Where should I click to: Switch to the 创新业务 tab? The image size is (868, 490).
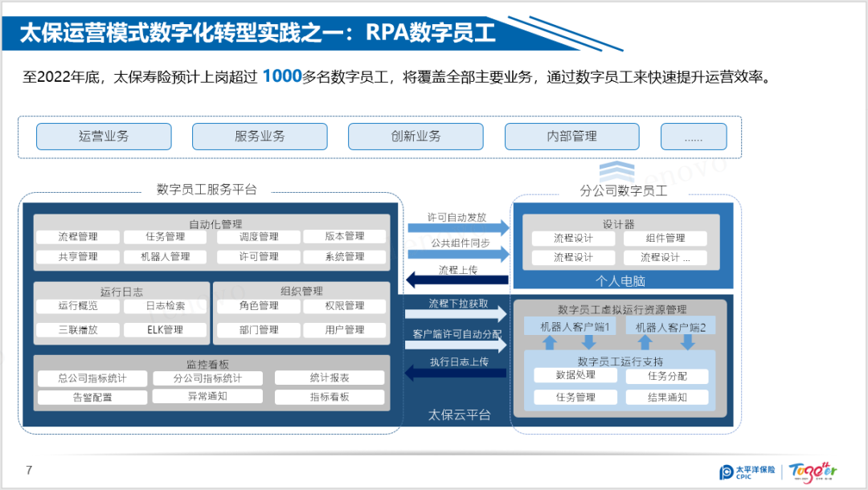click(415, 137)
